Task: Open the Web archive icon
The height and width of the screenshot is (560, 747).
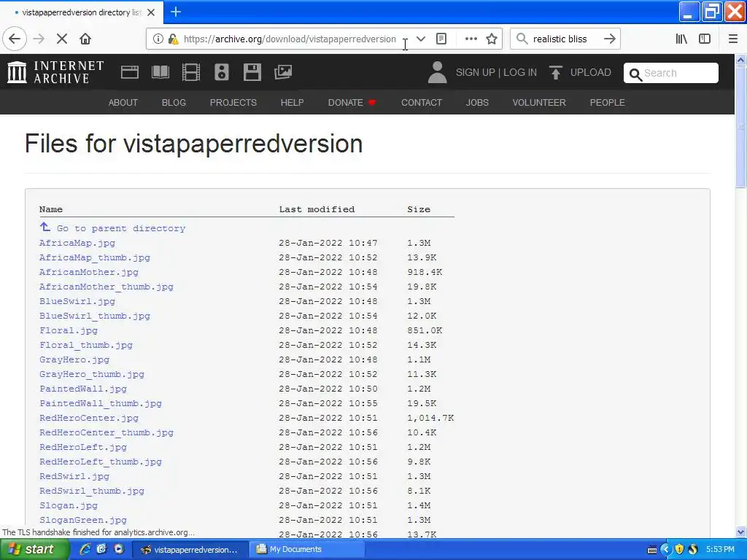Action: pos(130,72)
